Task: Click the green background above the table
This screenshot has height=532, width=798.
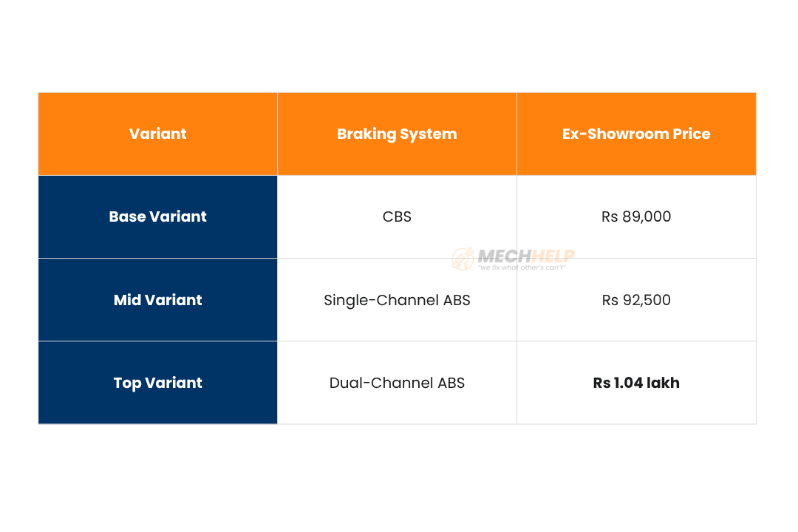Action: tap(399, 44)
